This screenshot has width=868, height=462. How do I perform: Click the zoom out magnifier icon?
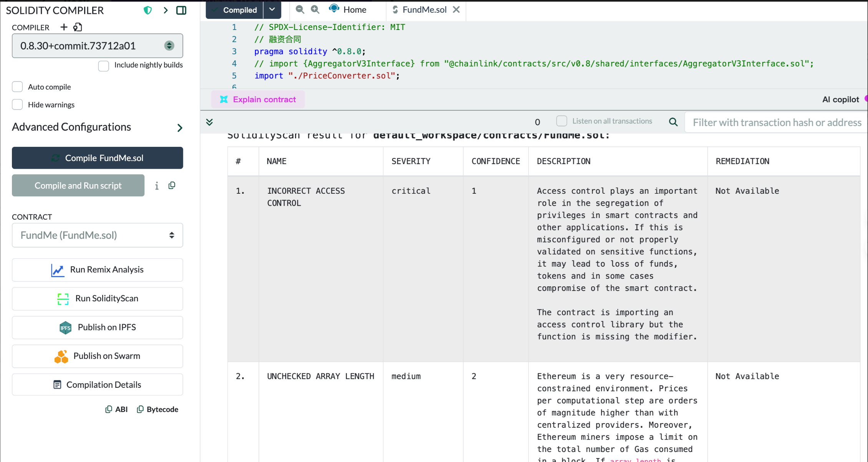click(300, 10)
